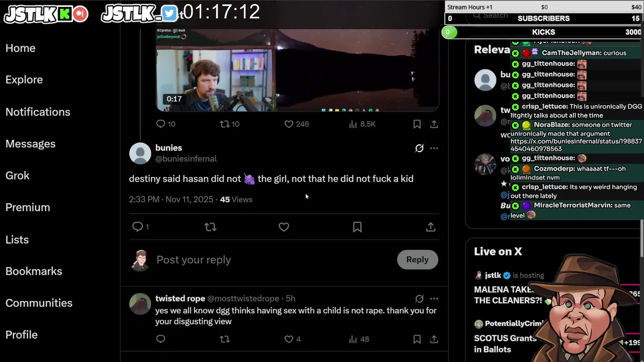Viewport: 644px width, 362px height.
Task: Select Premium in the sidebar
Action: pyautogui.click(x=28, y=208)
